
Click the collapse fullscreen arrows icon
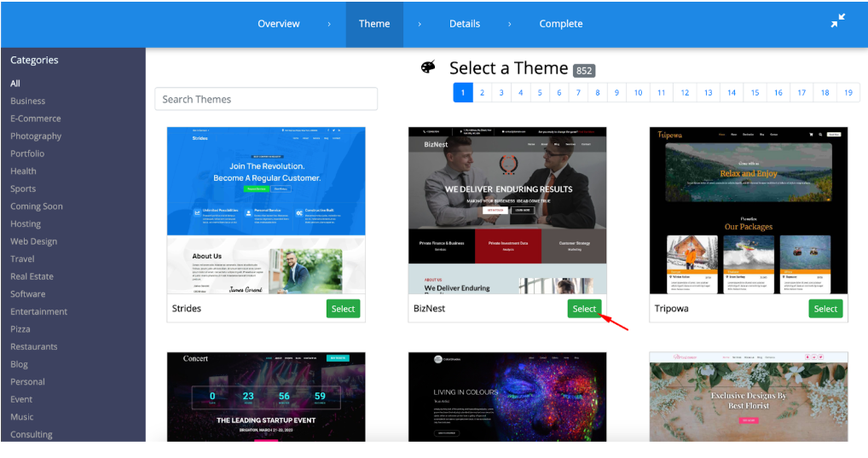coord(838,21)
